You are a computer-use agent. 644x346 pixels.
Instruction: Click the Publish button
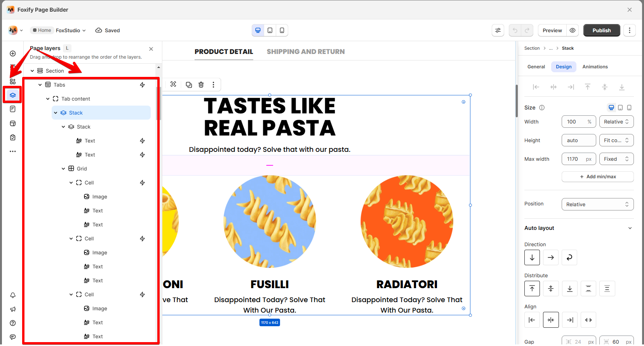point(602,30)
